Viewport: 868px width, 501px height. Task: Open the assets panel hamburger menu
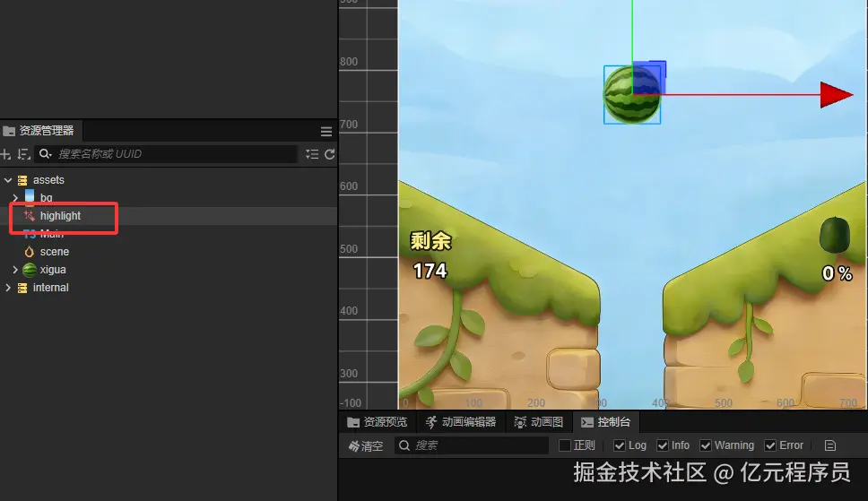(326, 131)
